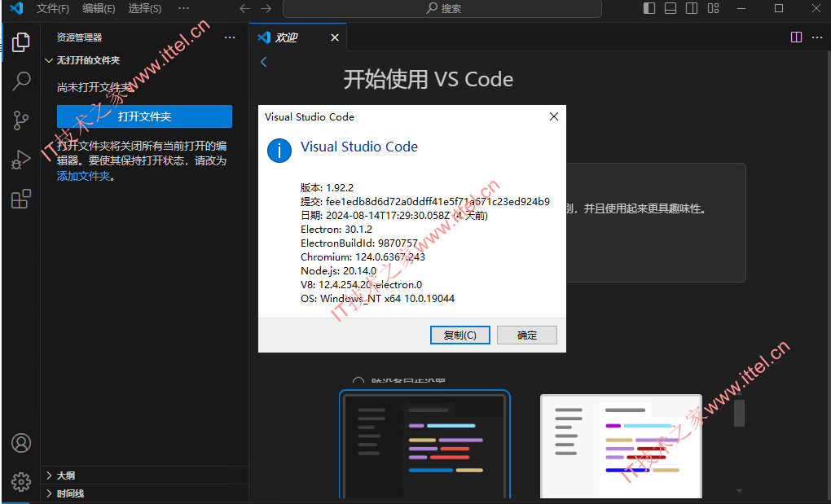Click the 搜索 command center box
The image size is (831, 504).
(442, 8)
